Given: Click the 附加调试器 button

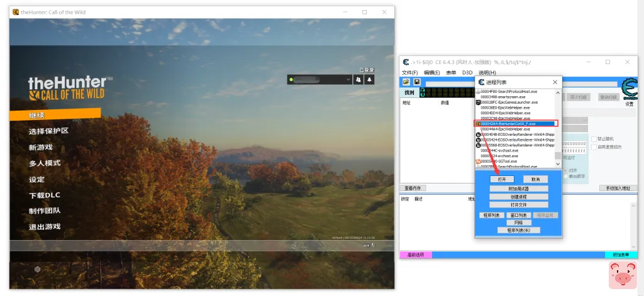Looking at the screenshot, I should tap(519, 189).
